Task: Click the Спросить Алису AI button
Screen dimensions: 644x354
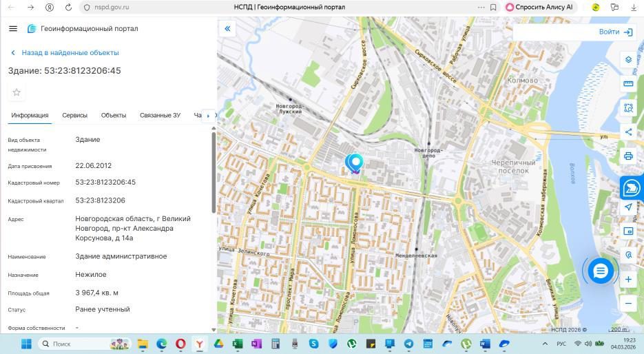Action: point(540,7)
